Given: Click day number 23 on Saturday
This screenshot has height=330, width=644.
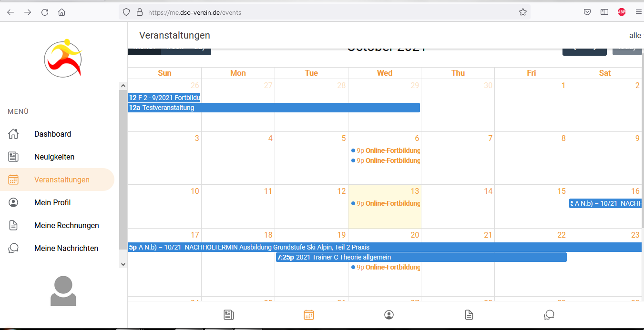Looking at the screenshot, I should [x=635, y=235].
